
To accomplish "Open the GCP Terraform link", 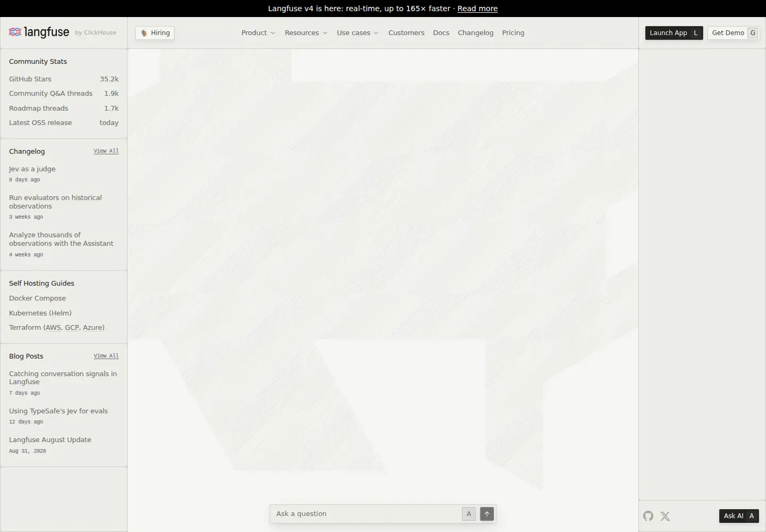I will (72, 328).
